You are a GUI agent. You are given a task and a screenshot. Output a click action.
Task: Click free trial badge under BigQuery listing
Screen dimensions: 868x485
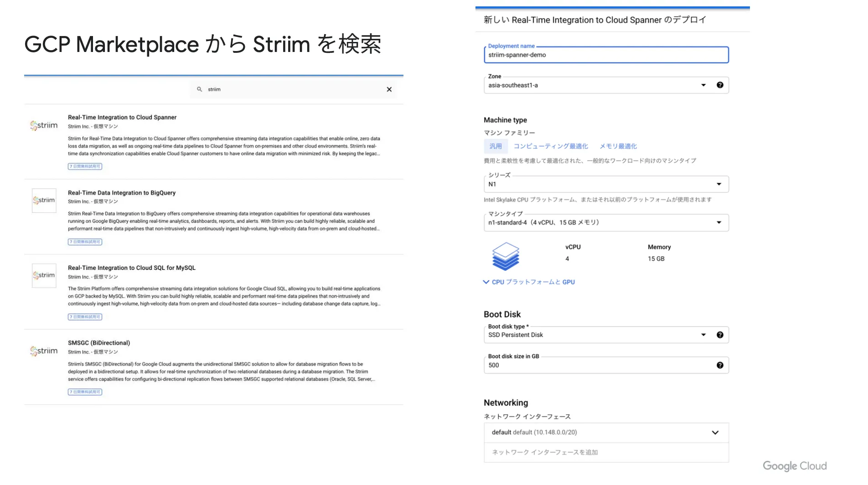point(85,242)
